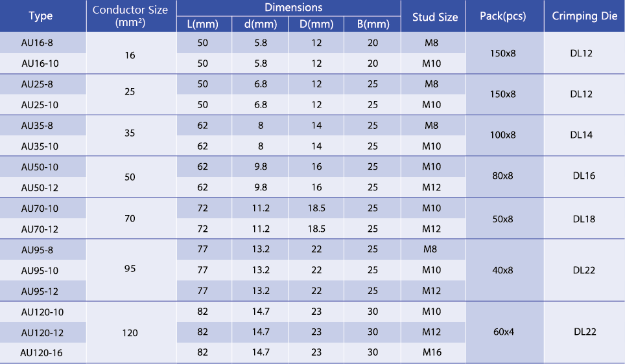Select the AU70-10 row label

click(43, 209)
